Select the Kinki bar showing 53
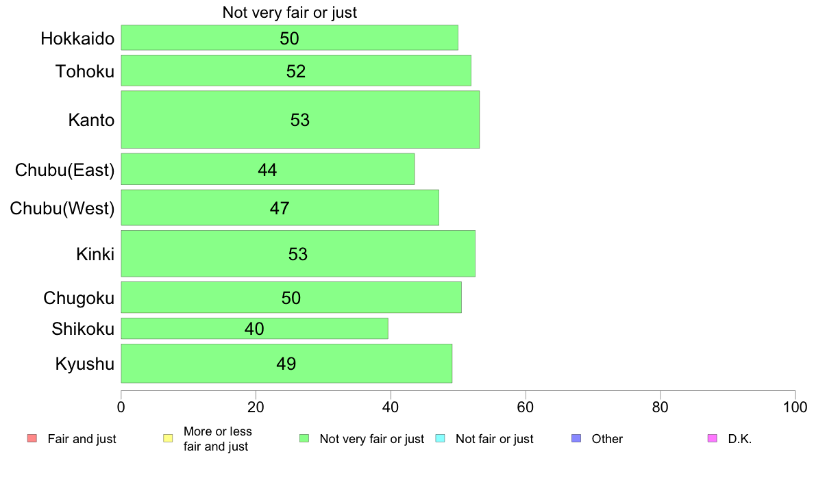This screenshot has height=504, width=814. (x=298, y=253)
